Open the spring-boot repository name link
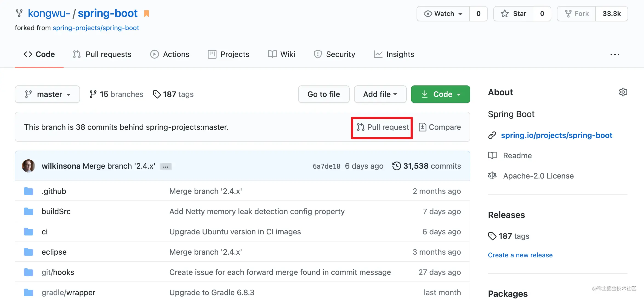The width and height of the screenshot is (644, 299). tap(108, 13)
